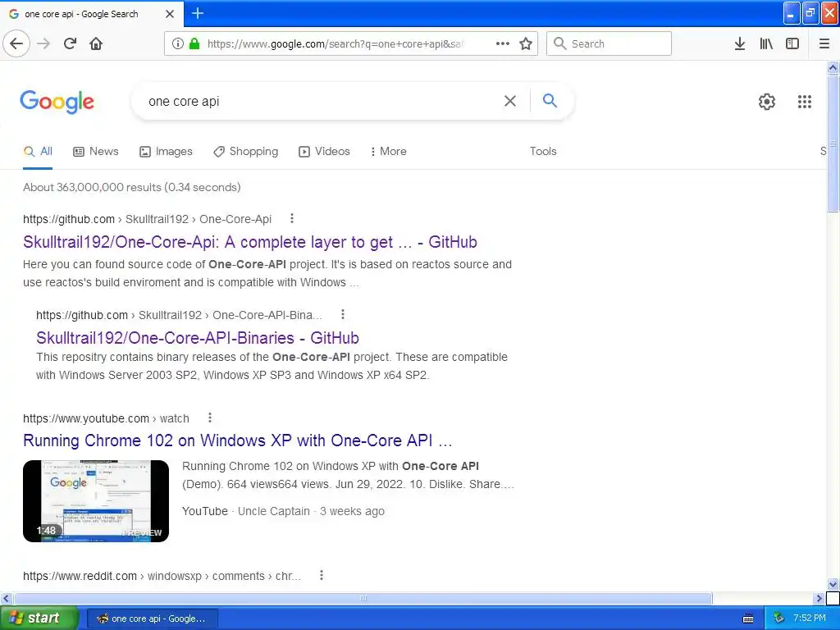Open options menu for One-Core-Api GitHub result
Screen dimensions: 840x630
(x=292, y=218)
